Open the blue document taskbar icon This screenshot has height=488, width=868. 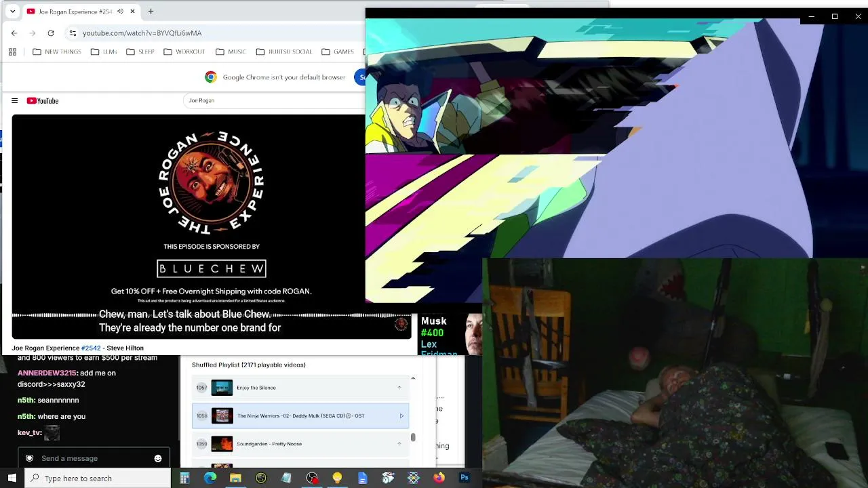tap(363, 478)
